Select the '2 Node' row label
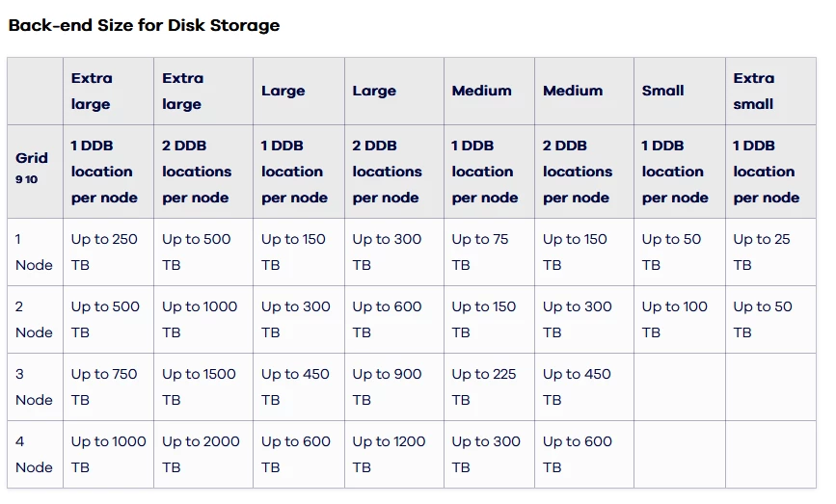The width and height of the screenshot is (836, 504). pos(35,320)
